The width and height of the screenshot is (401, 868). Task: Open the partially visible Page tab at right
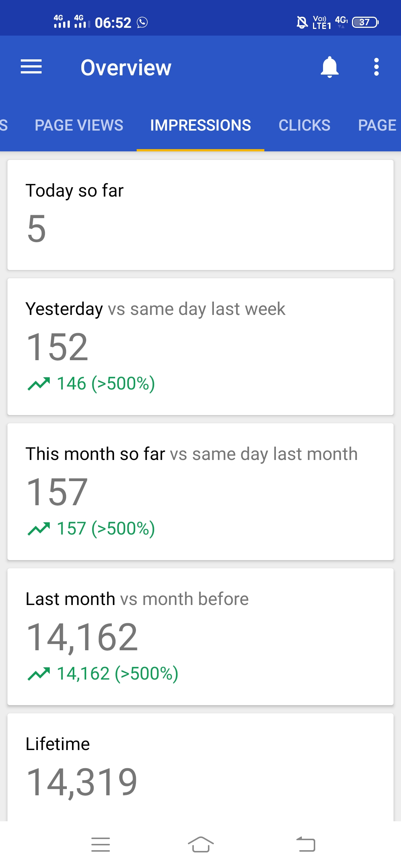[377, 125]
